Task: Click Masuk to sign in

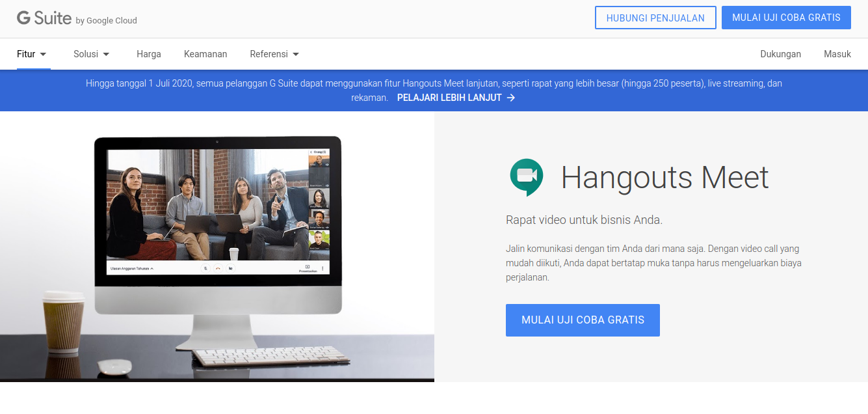Action: [837, 54]
